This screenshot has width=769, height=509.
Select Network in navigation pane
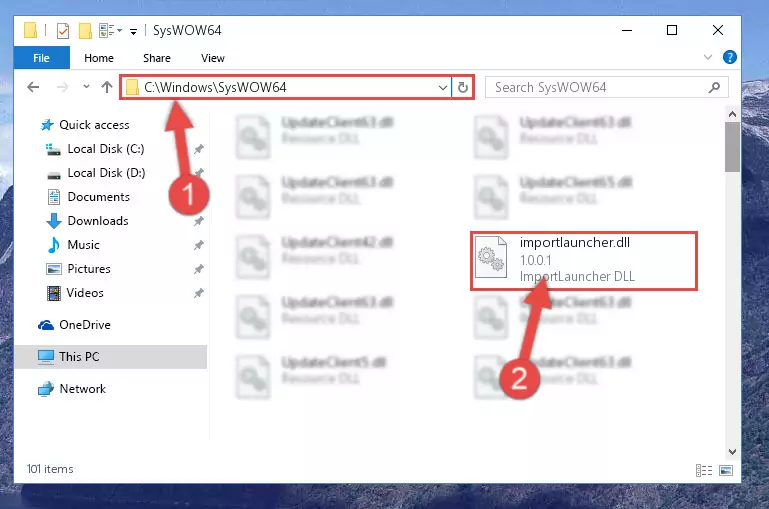click(x=82, y=389)
